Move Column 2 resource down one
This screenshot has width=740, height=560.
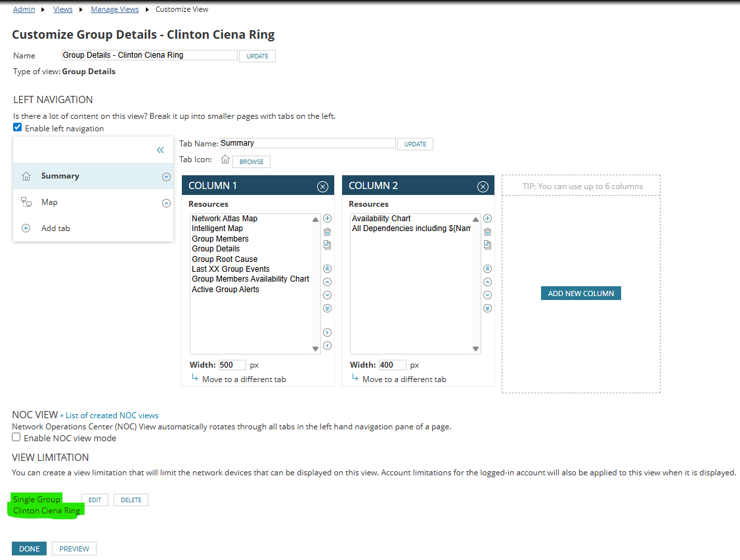point(487,295)
